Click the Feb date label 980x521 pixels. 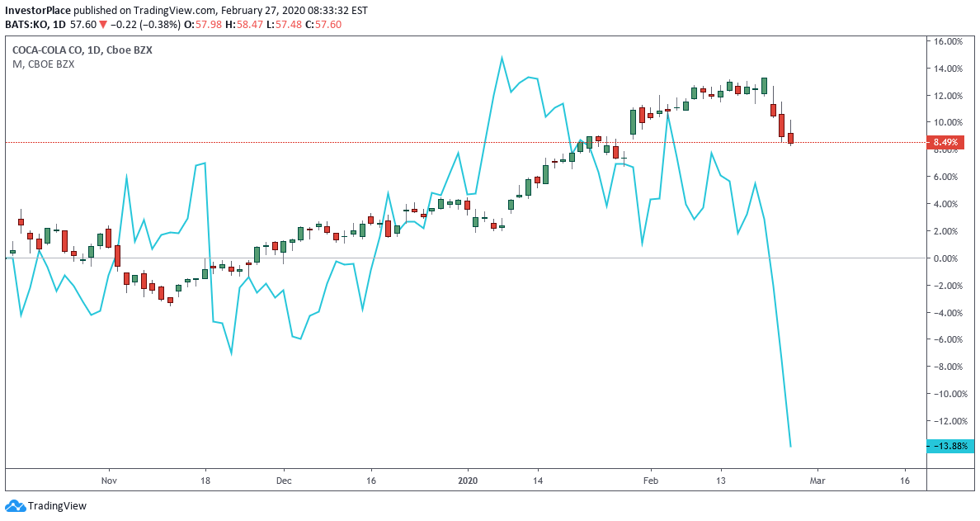pyautogui.click(x=651, y=481)
